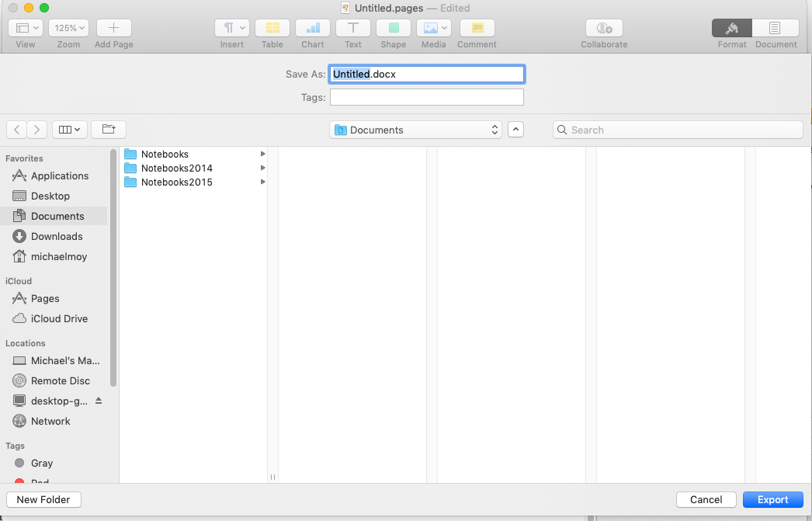The width and height of the screenshot is (812, 521).
Task: Click the Shape toolbar icon
Action: tap(394, 28)
